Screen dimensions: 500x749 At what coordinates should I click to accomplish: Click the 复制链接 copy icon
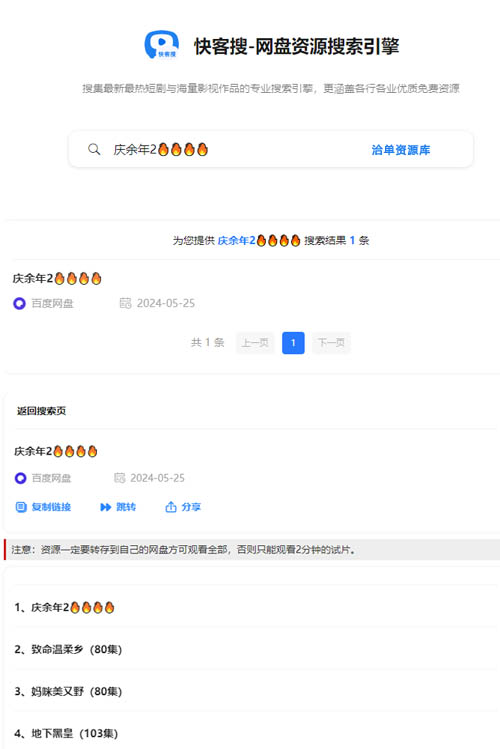21,507
